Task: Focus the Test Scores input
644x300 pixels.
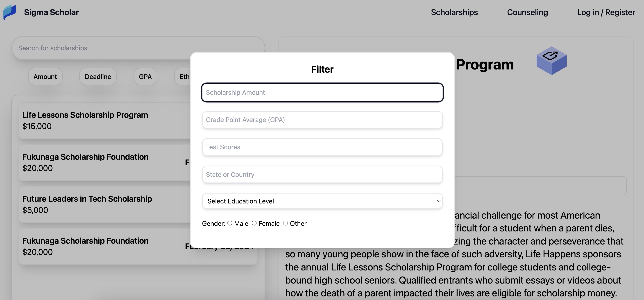Action: 322,147
